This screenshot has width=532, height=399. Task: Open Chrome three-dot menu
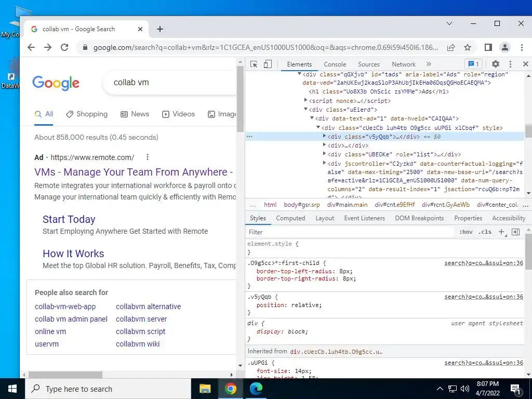(522, 47)
